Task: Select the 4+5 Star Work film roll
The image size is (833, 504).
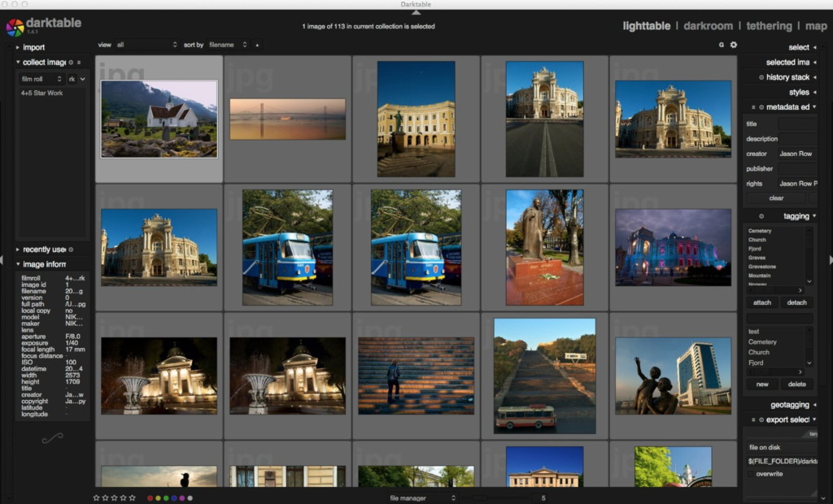Action: point(42,93)
